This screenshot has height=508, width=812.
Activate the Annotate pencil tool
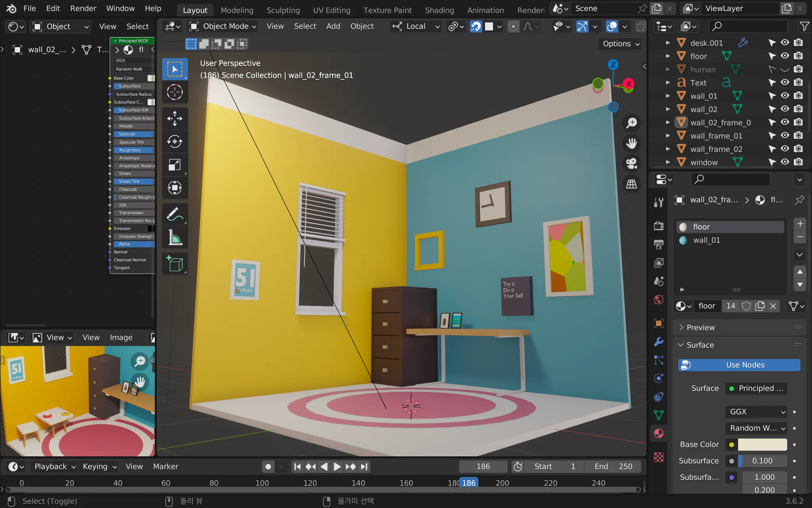coord(174,215)
